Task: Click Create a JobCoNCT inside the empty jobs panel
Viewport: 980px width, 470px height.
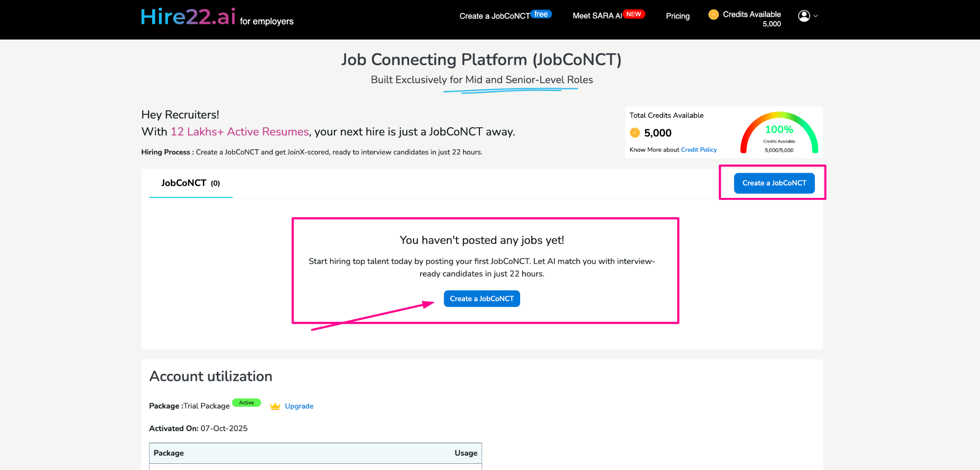Action: [481, 298]
